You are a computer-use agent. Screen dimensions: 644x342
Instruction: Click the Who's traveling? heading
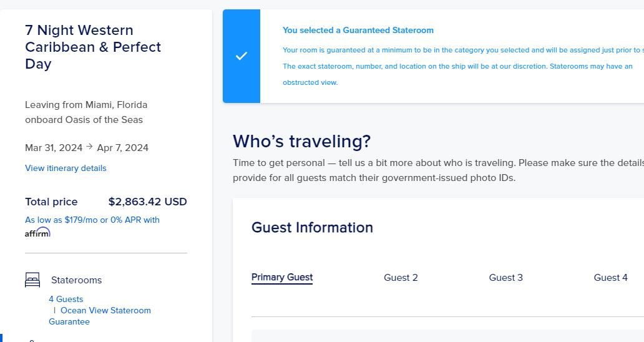click(x=302, y=141)
